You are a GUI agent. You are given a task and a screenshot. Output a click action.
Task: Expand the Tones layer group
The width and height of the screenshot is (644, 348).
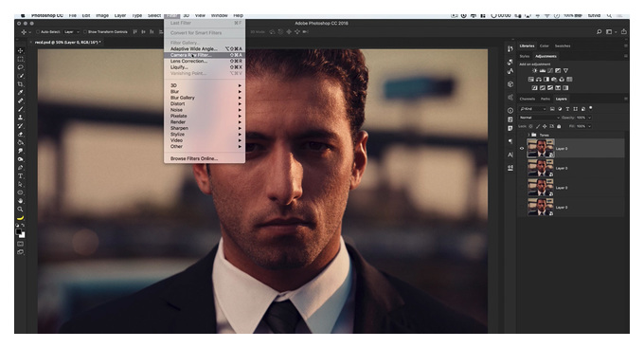tap(528, 135)
